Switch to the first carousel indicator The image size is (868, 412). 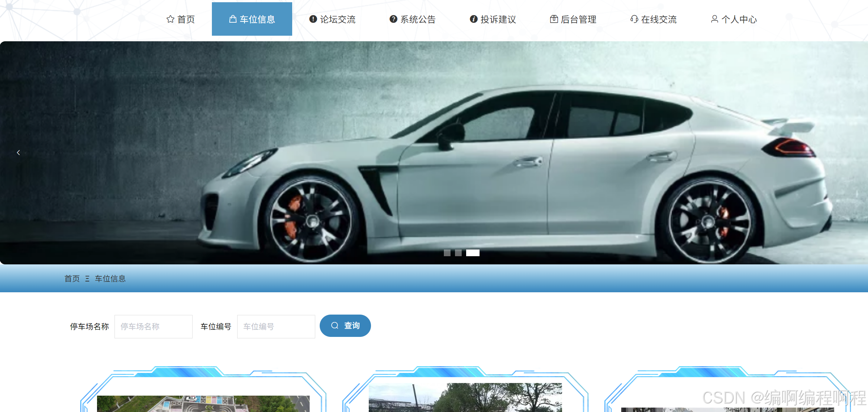[447, 253]
